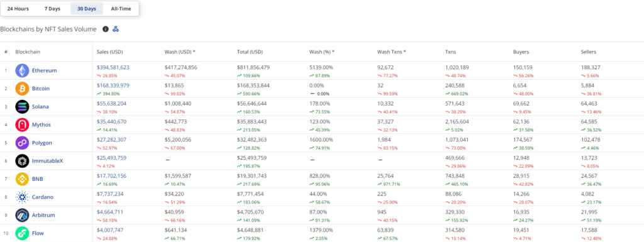The width and height of the screenshot is (644, 242).
Task: Click the Mythos logo icon
Action: coord(22,124)
